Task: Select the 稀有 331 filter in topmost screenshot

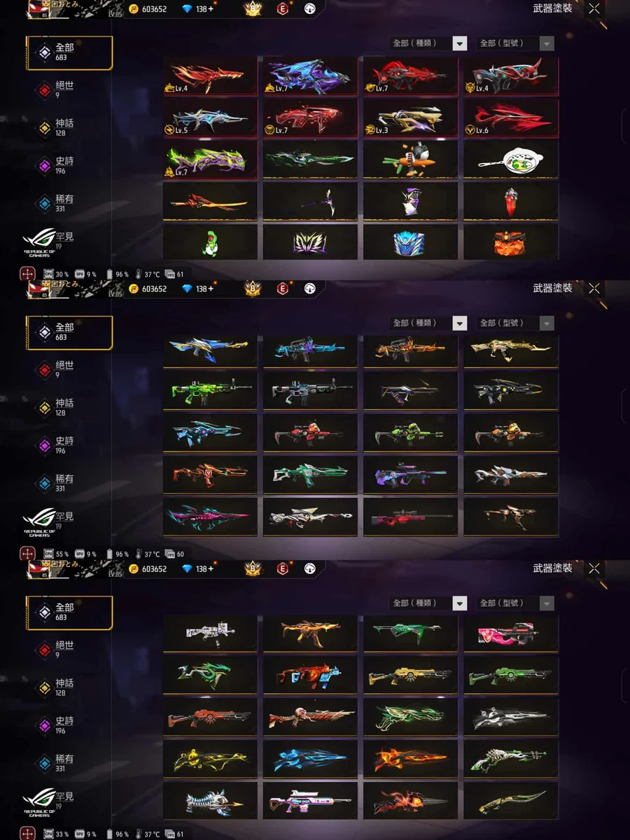Action: [64, 203]
